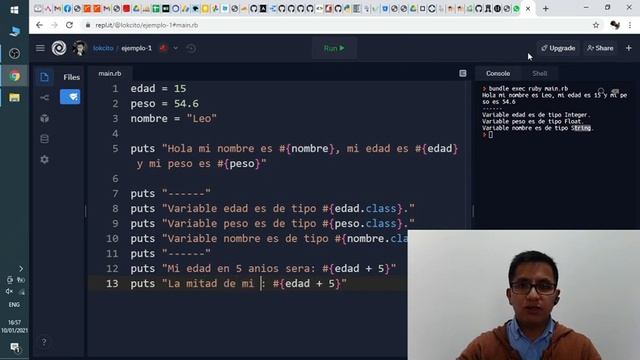Click the Upgrade button
Image resolution: width=640 pixels, height=360 pixels.
point(558,48)
